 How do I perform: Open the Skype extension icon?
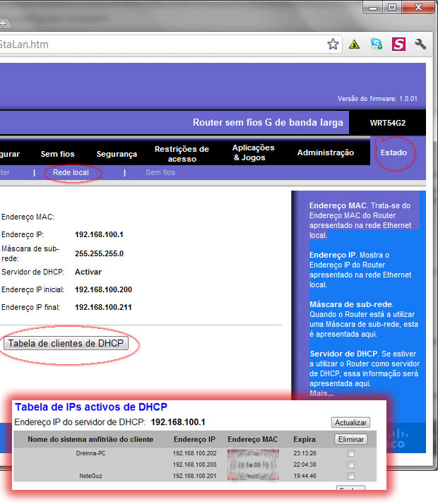[377, 44]
